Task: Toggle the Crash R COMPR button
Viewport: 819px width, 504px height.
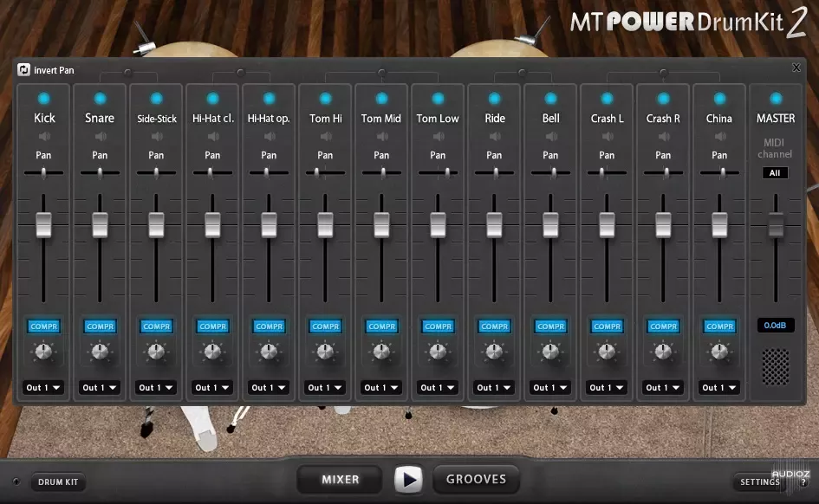Action: click(x=664, y=326)
